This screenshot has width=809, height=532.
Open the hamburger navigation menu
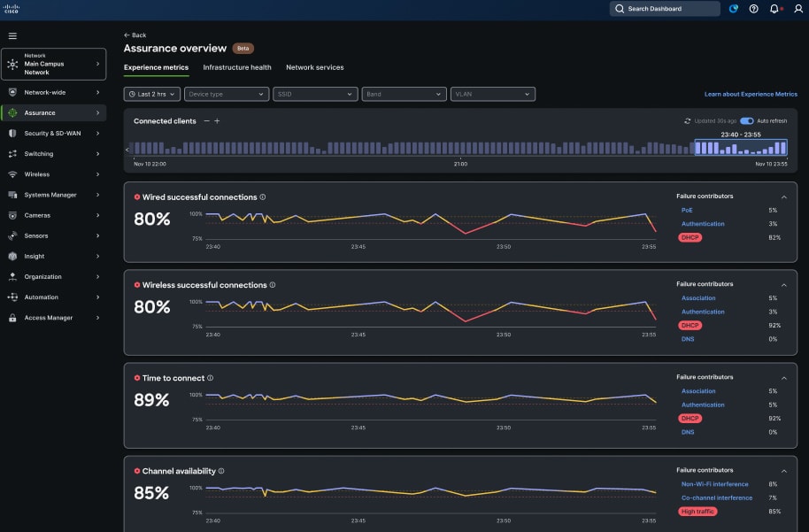(12, 35)
